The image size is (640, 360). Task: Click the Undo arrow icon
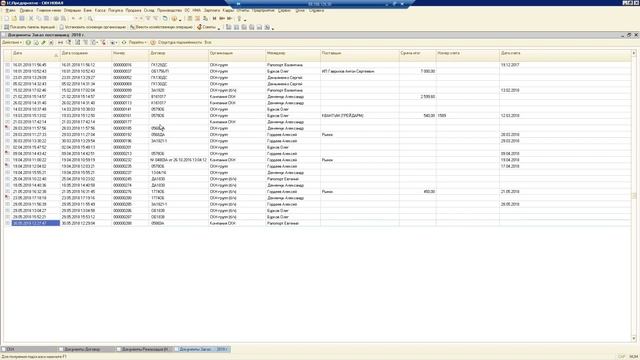pyautogui.click(x=73, y=18)
